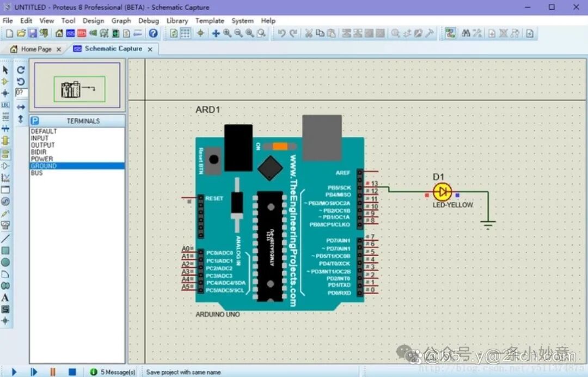Select the Selection Mode arrow tool
The height and width of the screenshot is (377, 588).
pyautogui.click(x=5, y=70)
